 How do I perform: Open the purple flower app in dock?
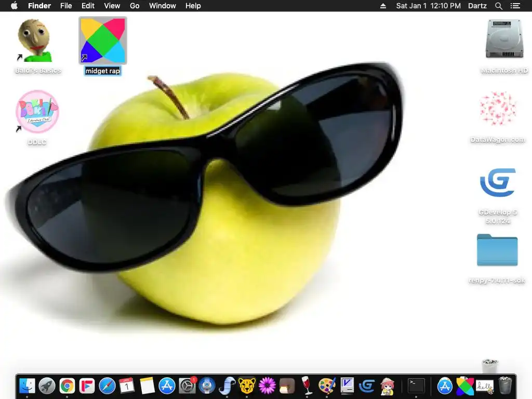coord(267,386)
